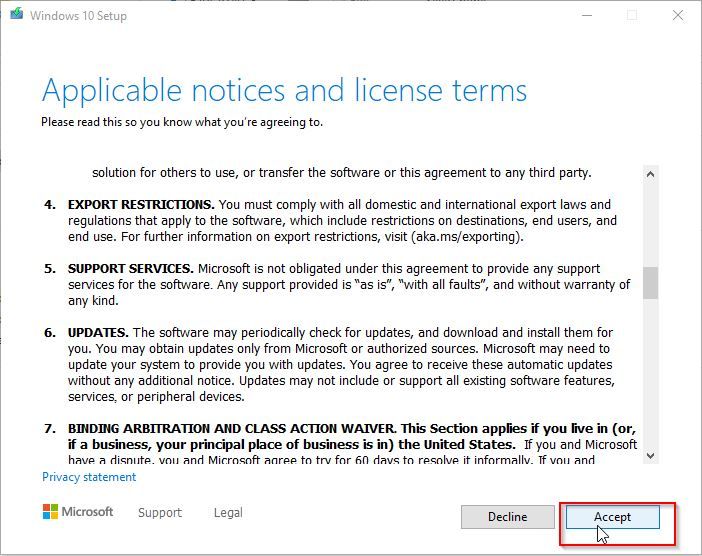702x556 pixels.
Task: Open the Legal link
Action: (x=228, y=512)
